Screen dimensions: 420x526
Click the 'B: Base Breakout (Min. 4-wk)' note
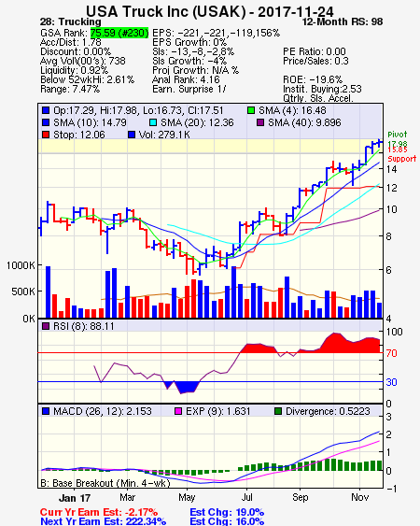105,483
